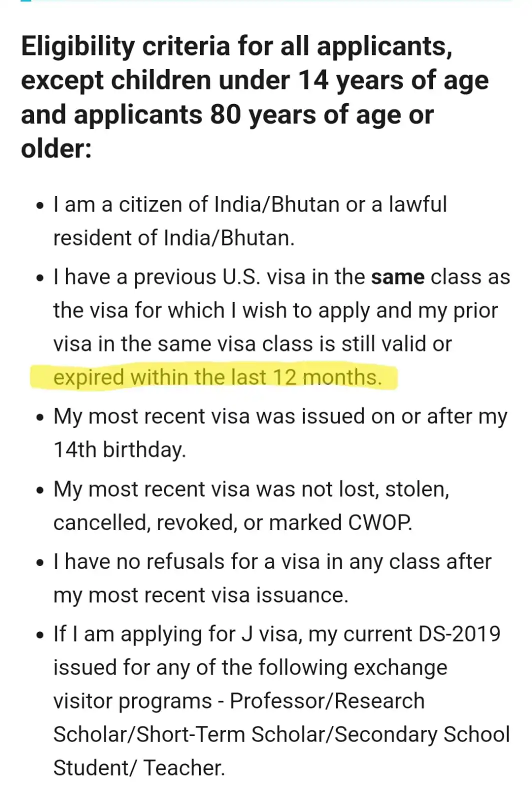Image resolution: width=532 pixels, height=800 pixels.
Task: Click the word "older:" ending the heading
Action: click(56, 148)
